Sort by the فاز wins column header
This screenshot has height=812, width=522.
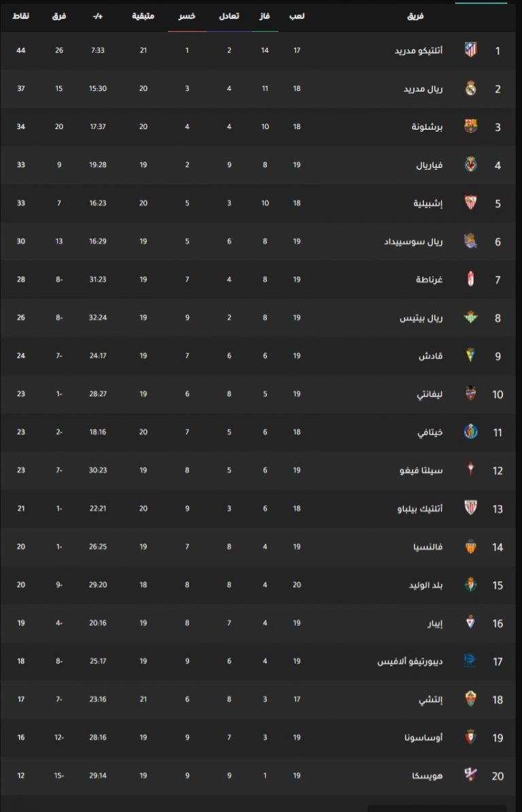264,16
